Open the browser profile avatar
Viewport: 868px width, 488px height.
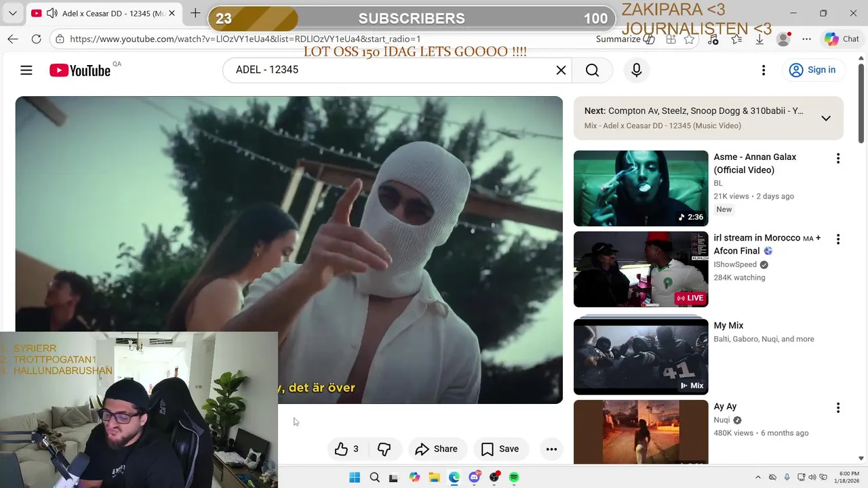(x=783, y=39)
